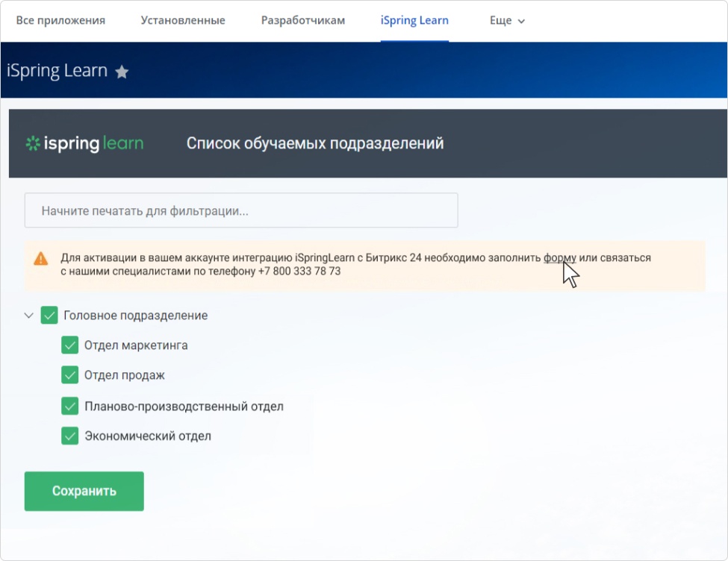Image resolution: width=728 pixels, height=561 pixels.
Task: Follow the форму link in the notice
Action: point(560,257)
